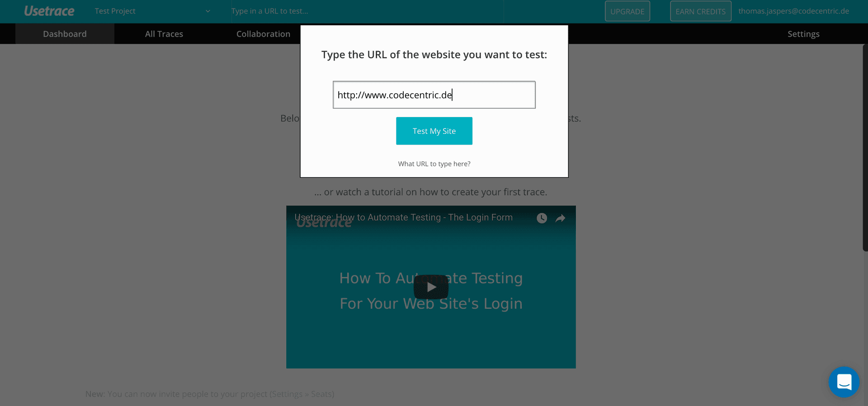Screen dimensions: 868x406
Task: Click the Watch Later clock icon
Action: [542, 218]
